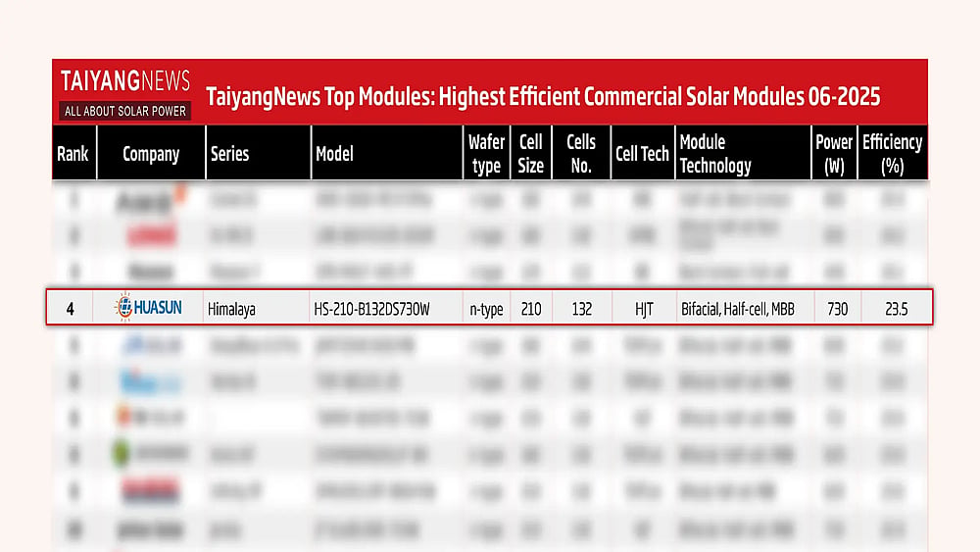Select model 'HS-210-B132DS730W'
Image resolution: width=980 pixels, height=552 pixels.
pyautogui.click(x=371, y=309)
